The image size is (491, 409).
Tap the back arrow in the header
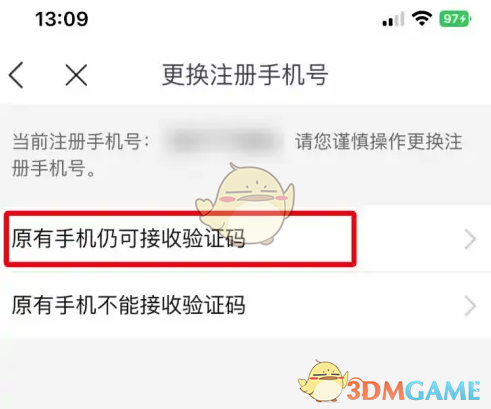point(16,75)
